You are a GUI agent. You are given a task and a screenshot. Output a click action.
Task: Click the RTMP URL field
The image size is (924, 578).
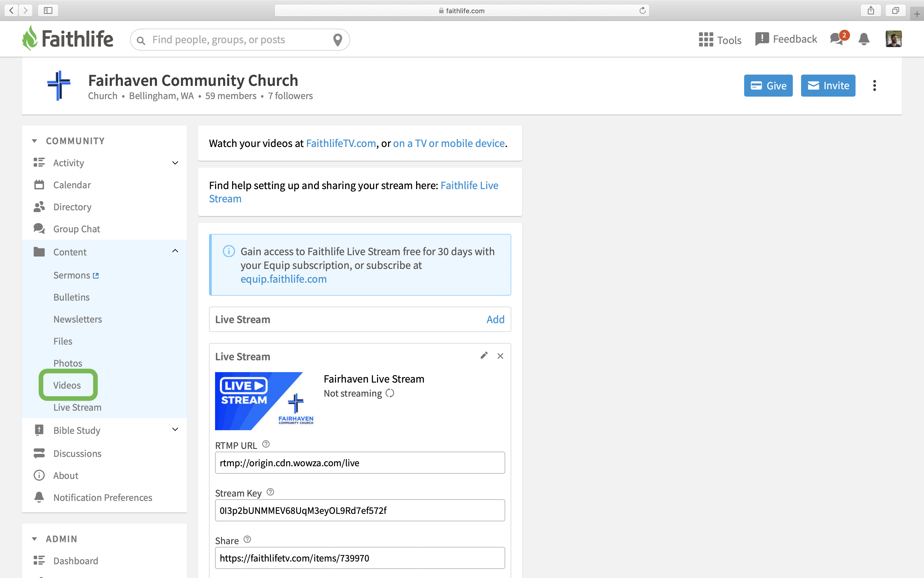click(x=360, y=463)
